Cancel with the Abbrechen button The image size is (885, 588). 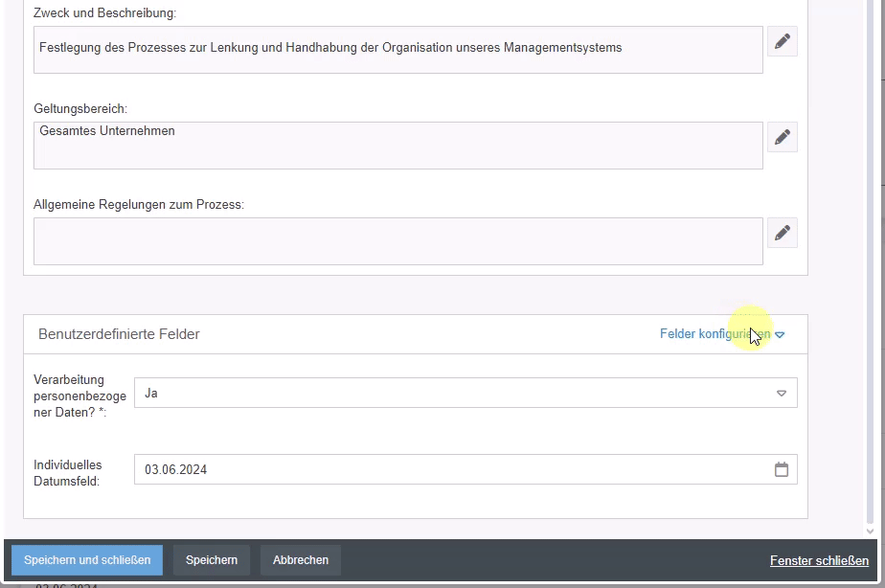pyautogui.click(x=301, y=560)
